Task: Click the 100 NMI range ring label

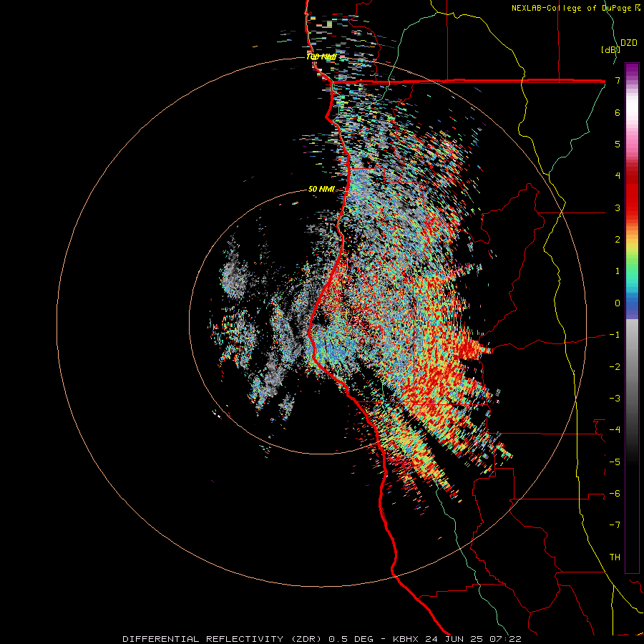Action: click(321, 57)
